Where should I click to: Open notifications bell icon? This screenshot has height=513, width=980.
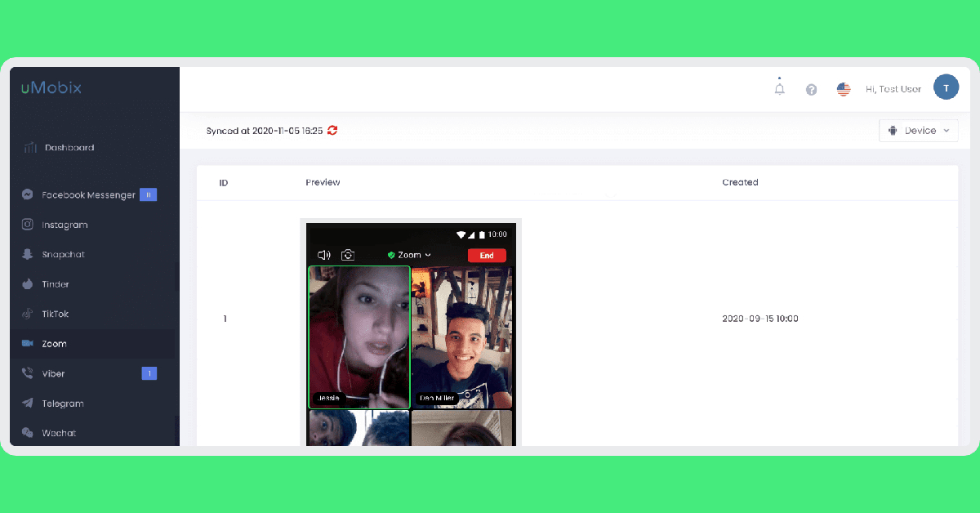click(x=780, y=88)
